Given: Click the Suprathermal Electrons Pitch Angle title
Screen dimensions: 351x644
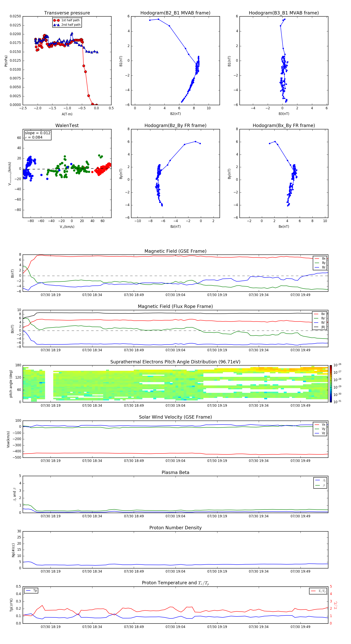Looking at the screenshot, I should [175, 362].
